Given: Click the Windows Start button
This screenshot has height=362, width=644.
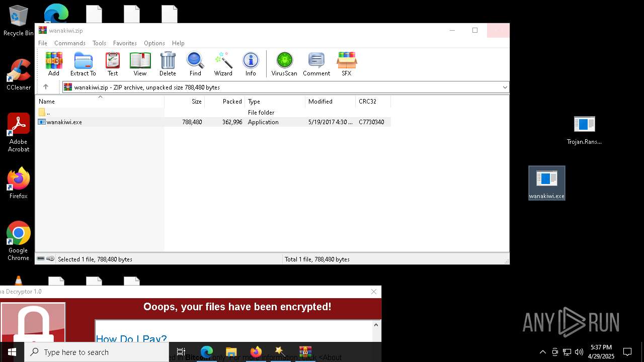Looking at the screenshot, I should click(12, 352).
